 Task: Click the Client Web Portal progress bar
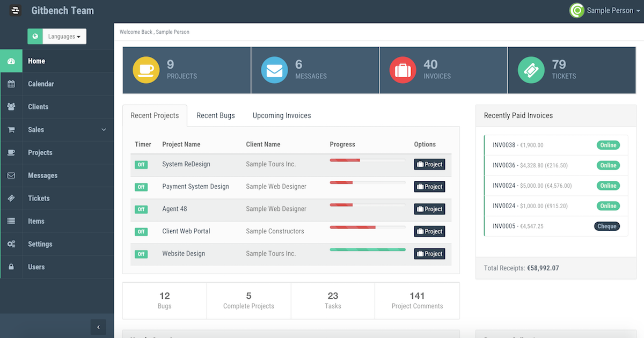pos(368,227)
